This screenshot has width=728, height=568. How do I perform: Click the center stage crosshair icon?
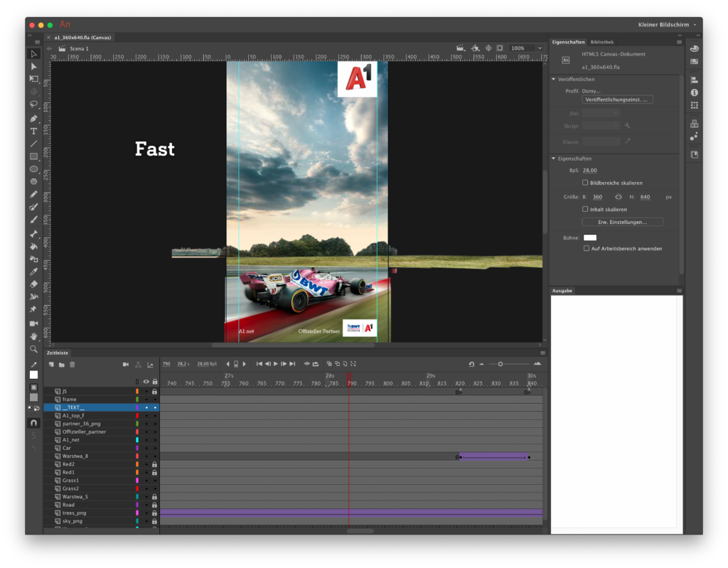[x=488, y=48]
